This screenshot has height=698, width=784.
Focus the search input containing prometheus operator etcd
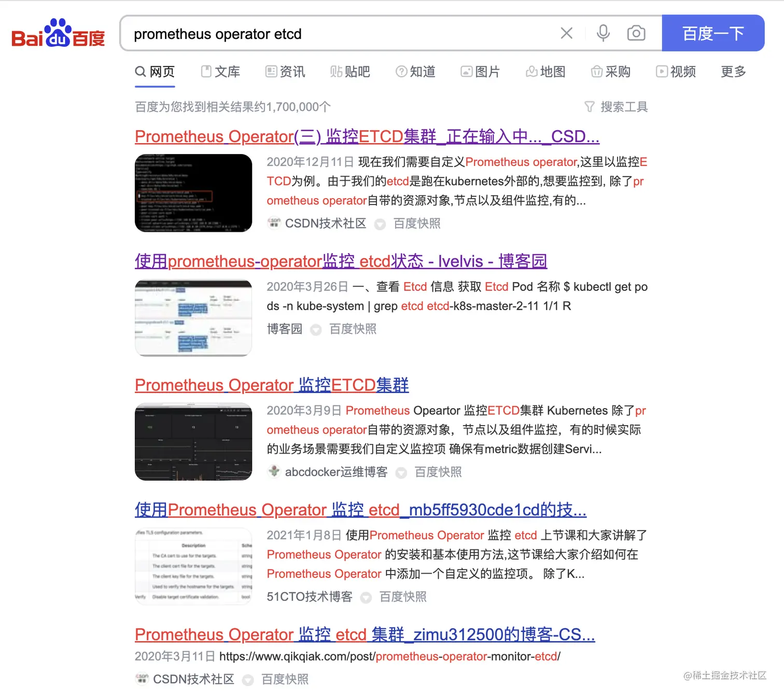(x=342, y=34)
